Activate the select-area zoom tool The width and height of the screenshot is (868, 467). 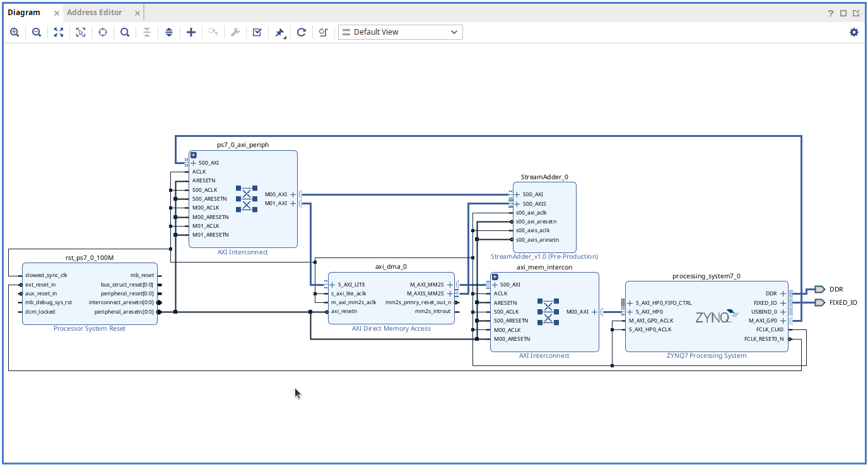(x=81, y=32)
